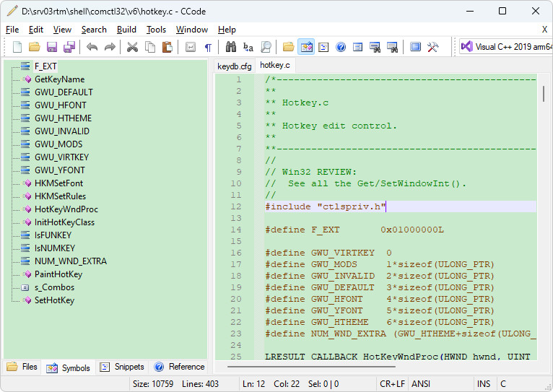Open the File menu
The image size is (553, 392).
click(x=12, y=30)
